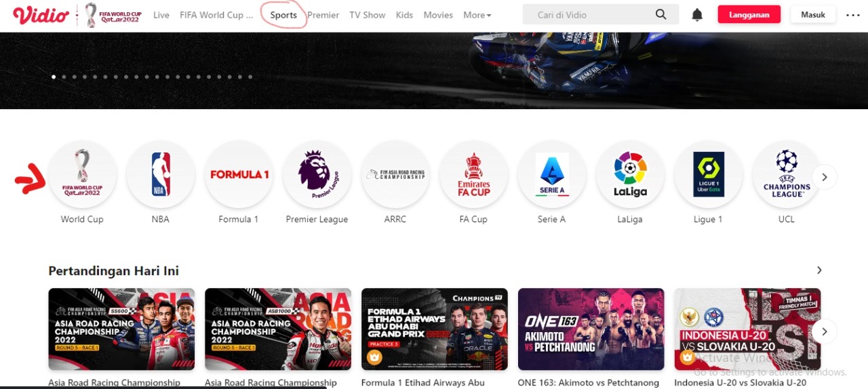Go to the TV Show tab
Viewport: 868px width, 389px height.
[367, 15]
